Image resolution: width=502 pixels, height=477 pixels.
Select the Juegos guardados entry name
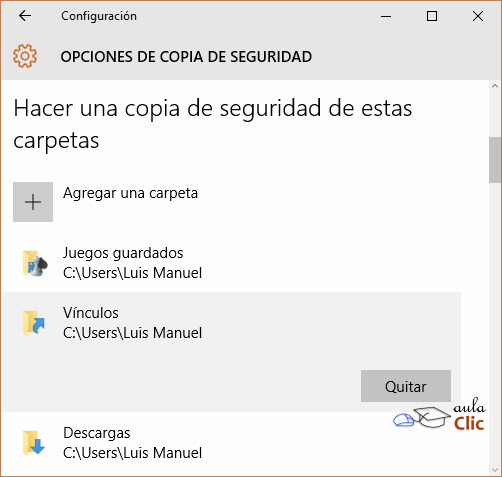123,253
